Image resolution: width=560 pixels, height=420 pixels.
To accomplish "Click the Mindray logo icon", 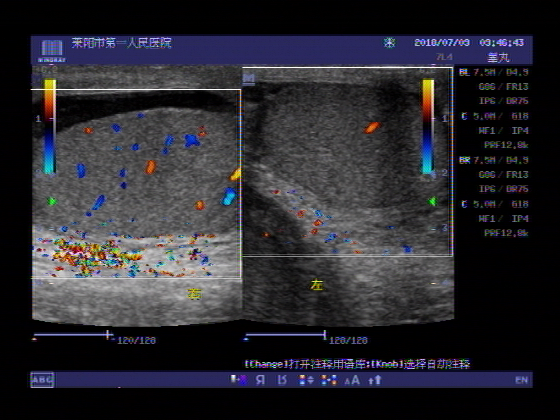I will click(52, 50).
